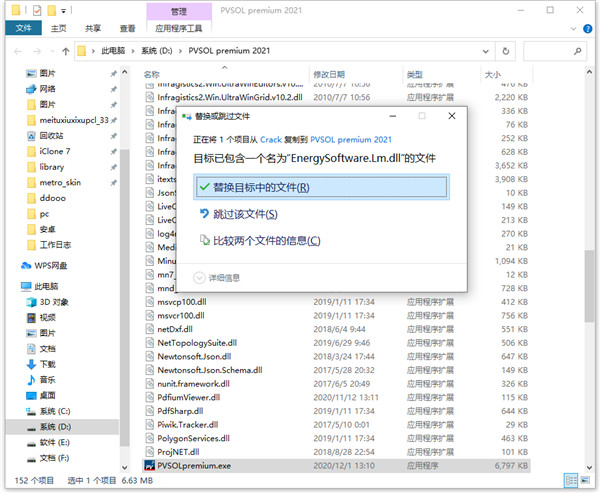Open 此电脑 breadcrumb in address bar
Screen dimensions: 600x493
coord(113,51)
